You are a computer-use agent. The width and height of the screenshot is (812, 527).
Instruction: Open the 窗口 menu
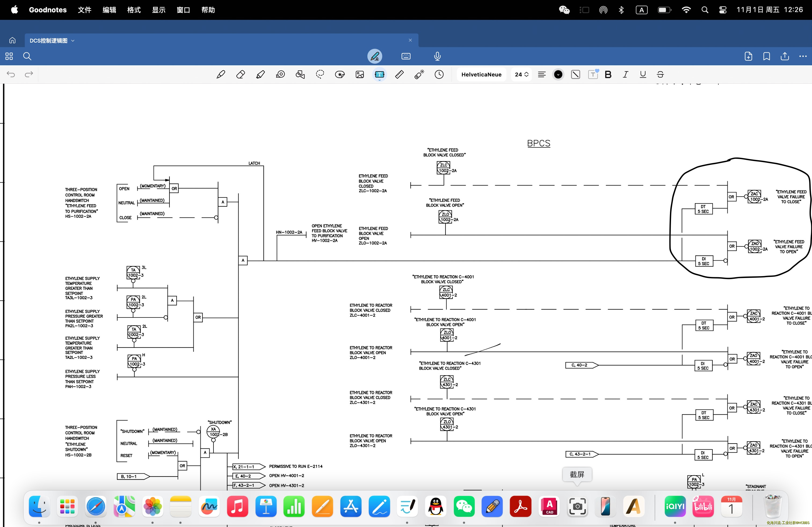pyautogui.click(x=183, y=10)
